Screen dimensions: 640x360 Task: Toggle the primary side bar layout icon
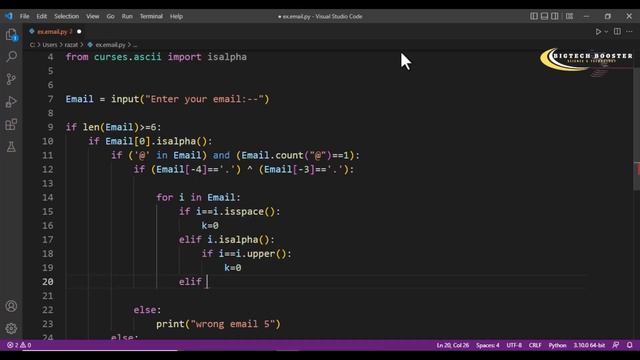[534, 16]
